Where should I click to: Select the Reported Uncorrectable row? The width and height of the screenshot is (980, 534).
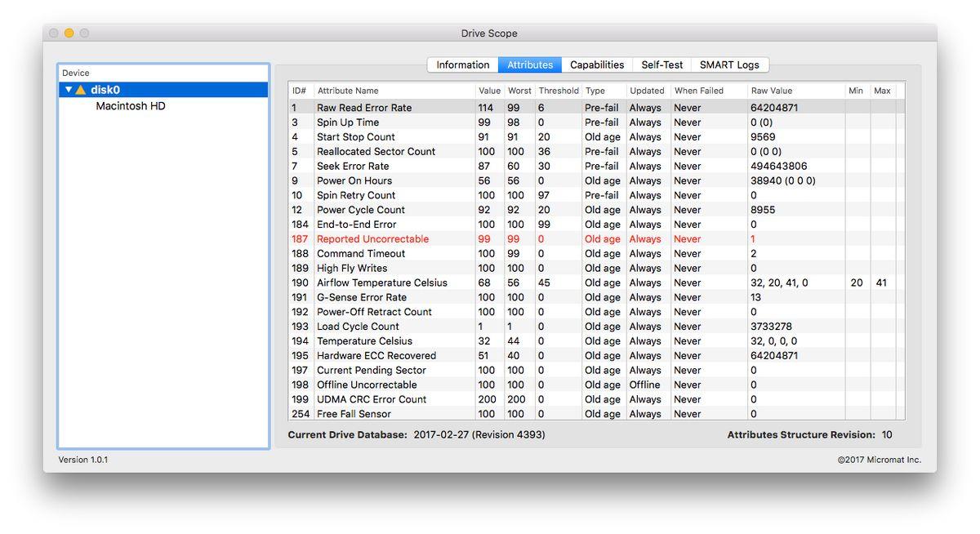click(372, 239)
